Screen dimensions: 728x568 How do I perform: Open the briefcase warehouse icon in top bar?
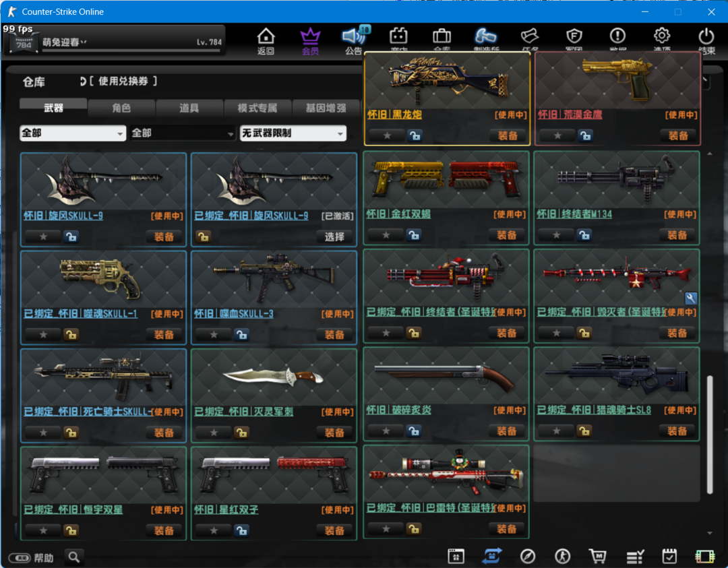tap(442, 36)
